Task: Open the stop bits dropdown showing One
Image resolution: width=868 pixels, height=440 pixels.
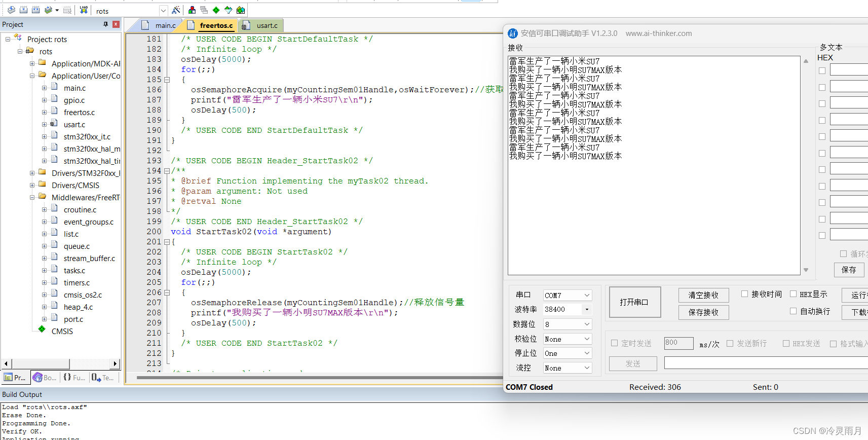Action: [568, 353]
